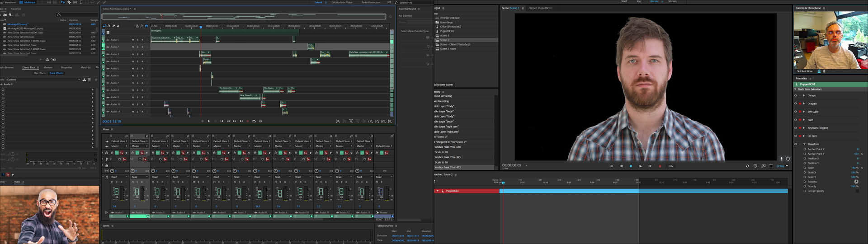Click Set Rest Pose button

pyautogui.click(x=805, y=71)
